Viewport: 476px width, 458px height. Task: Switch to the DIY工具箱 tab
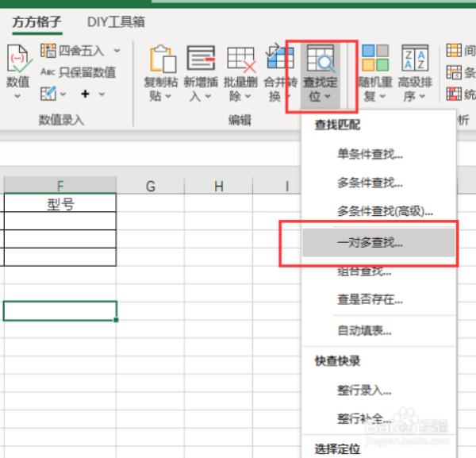(x=116, y=22)
